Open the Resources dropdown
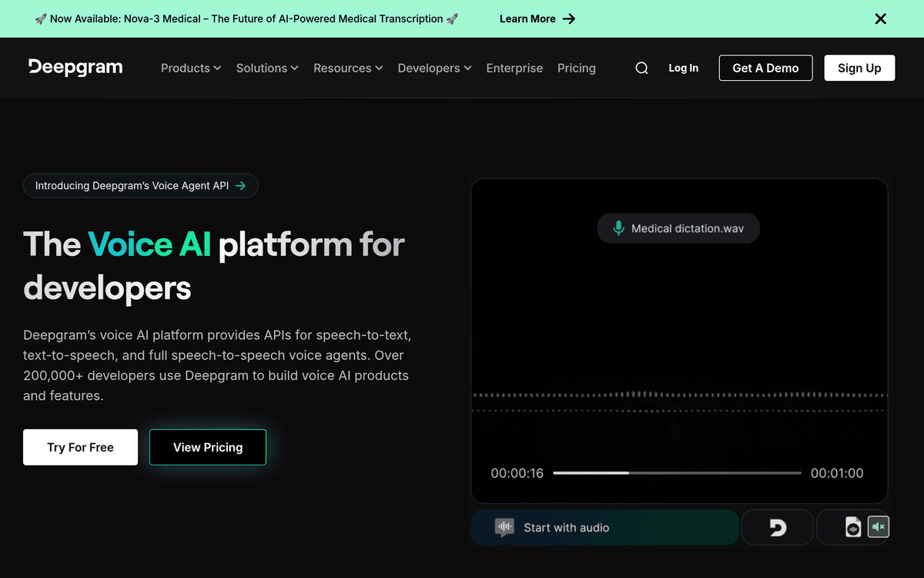 [348, 68]
